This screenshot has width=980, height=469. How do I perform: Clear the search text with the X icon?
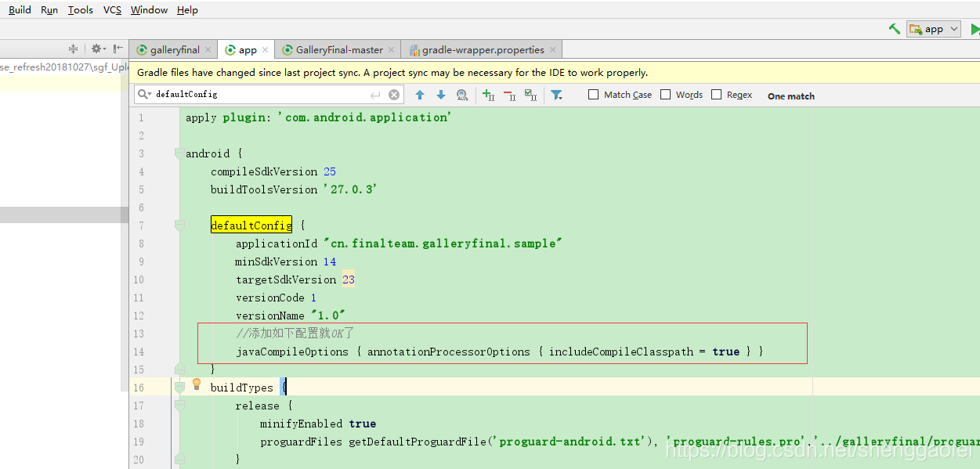pyautogui.click(x=394, y=95)
